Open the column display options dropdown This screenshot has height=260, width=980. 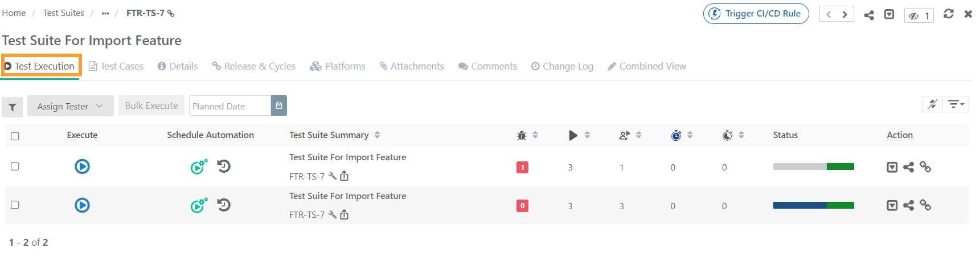point(956,104)
